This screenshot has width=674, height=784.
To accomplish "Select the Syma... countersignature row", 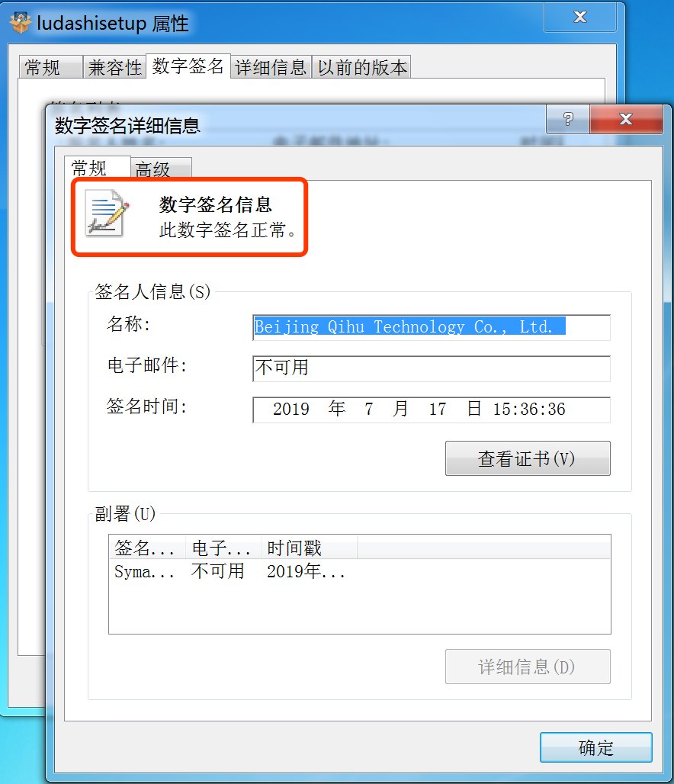I will click(360, 571).
